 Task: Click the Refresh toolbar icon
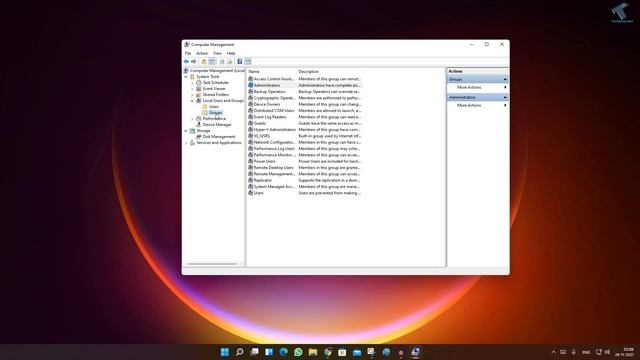click(x=222, y=62)
